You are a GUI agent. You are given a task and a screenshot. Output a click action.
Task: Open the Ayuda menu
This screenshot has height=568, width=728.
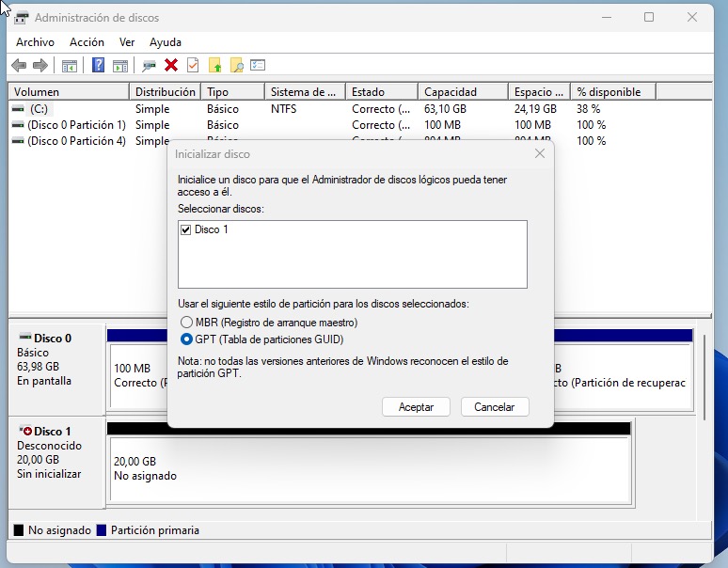pos(166,42)
